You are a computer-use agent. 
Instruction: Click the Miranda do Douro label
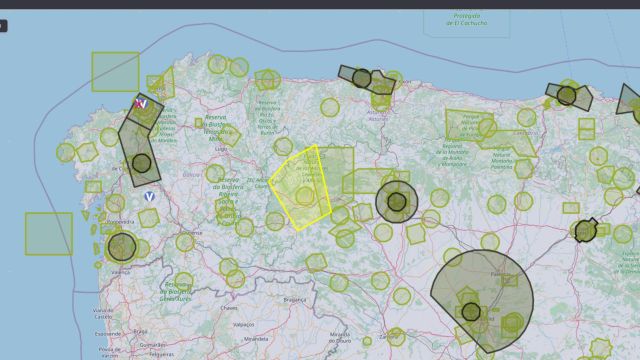(340, 338)
